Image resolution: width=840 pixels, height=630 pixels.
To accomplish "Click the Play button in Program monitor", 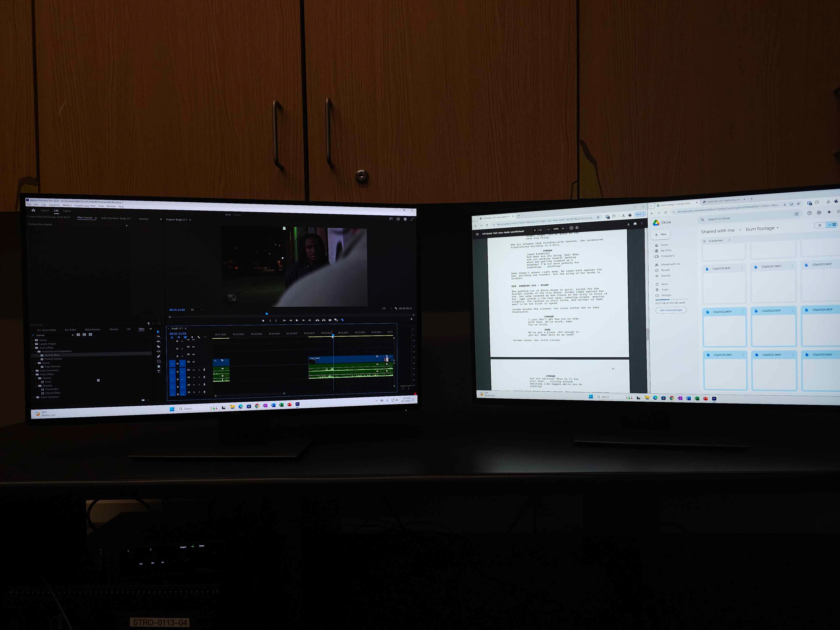I will [297, 320].
